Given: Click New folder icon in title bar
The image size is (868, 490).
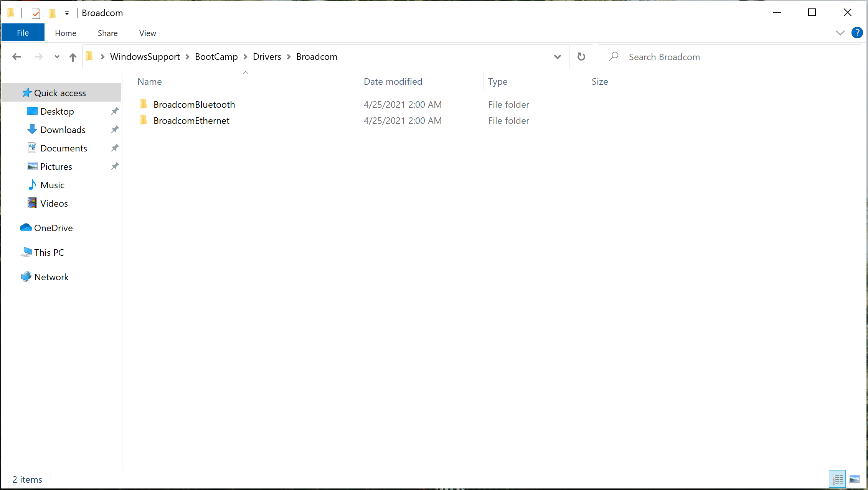Looking at the screenshot, I should (52, 13).
